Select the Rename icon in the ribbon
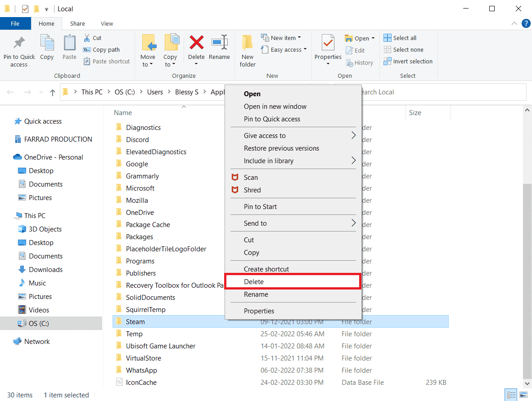 pyautogui.click(x=219, y=49)
